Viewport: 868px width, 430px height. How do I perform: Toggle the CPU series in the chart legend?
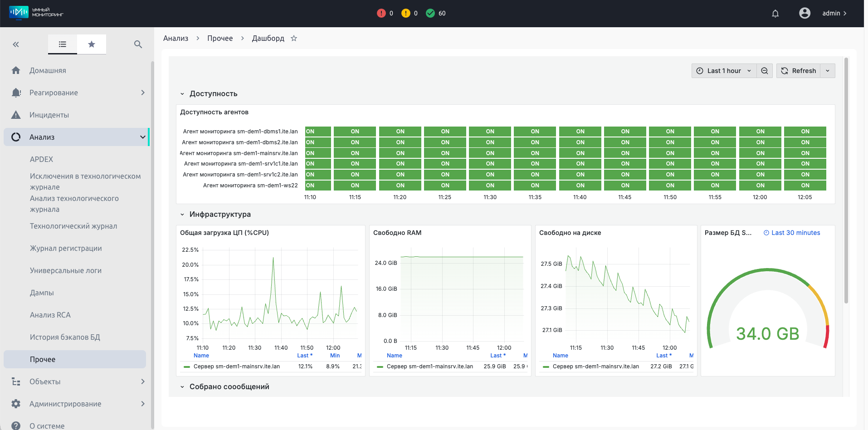tap(236, 366)
